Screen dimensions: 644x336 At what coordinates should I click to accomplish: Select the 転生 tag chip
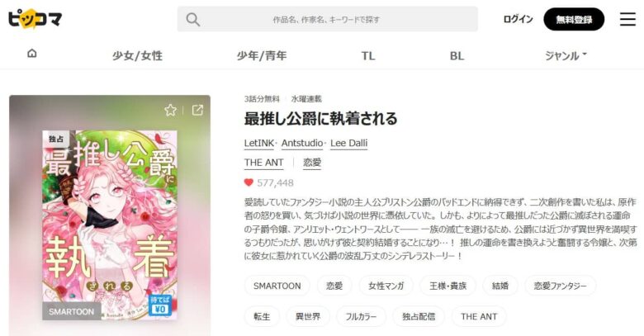point(262,317)
